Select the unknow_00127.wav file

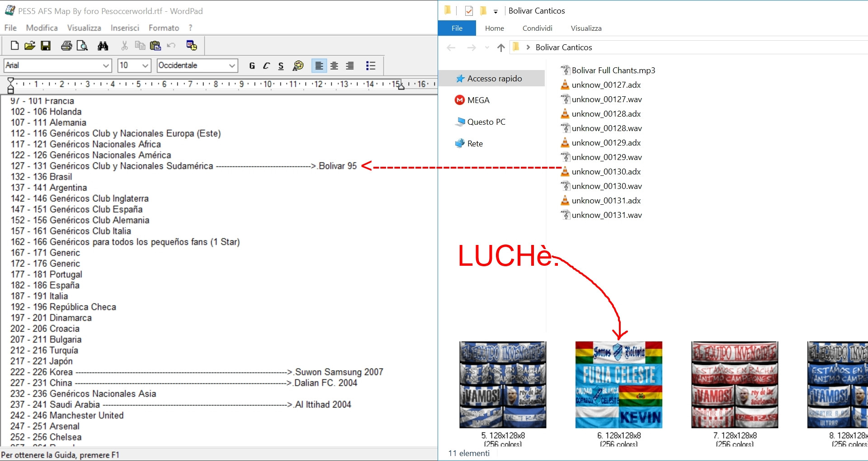click(x=601, y=99)
